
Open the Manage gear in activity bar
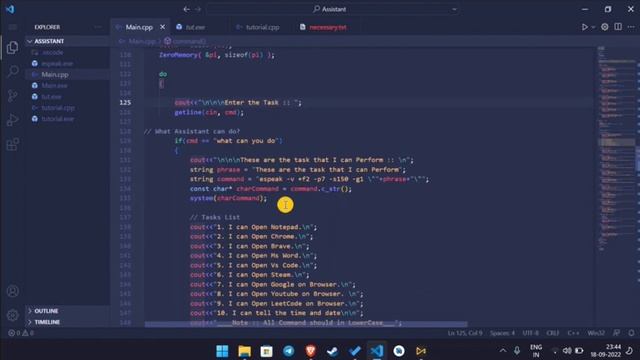coord(12,315)
